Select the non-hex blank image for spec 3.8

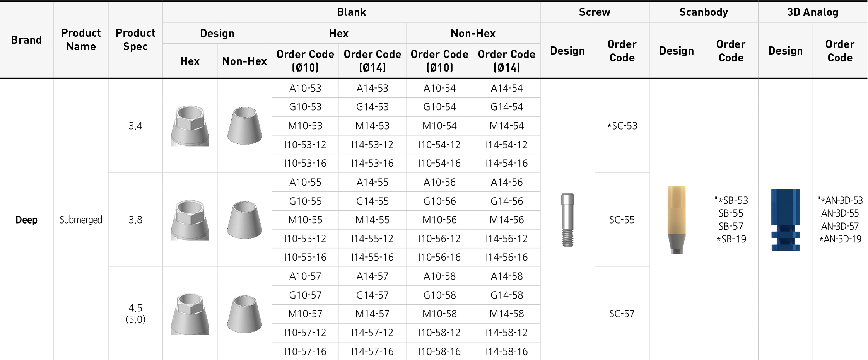(244, 220)
